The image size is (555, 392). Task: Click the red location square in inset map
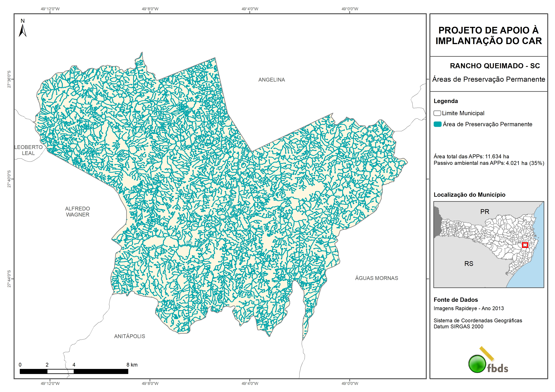pos(525,245)
